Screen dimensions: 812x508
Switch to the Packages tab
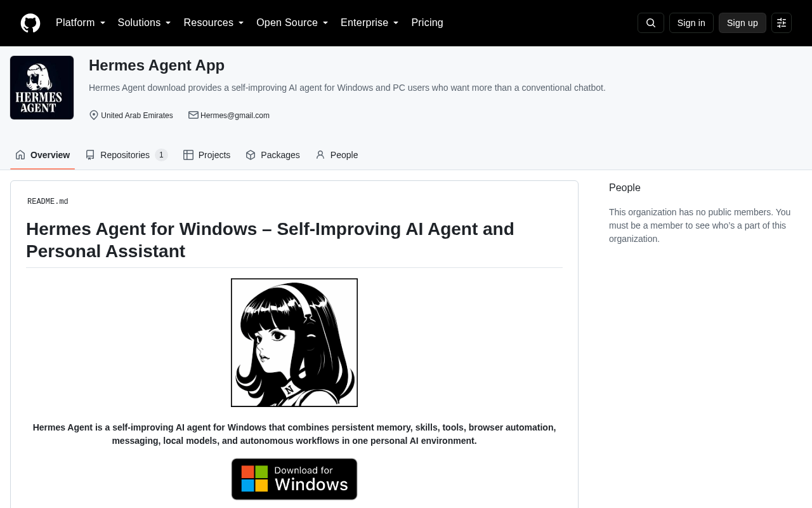273,155
